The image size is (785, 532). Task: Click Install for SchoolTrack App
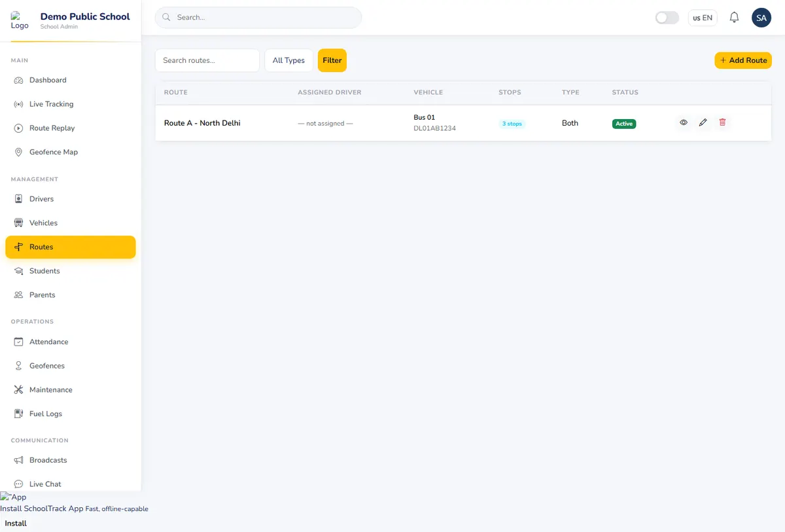pos(16,523)
